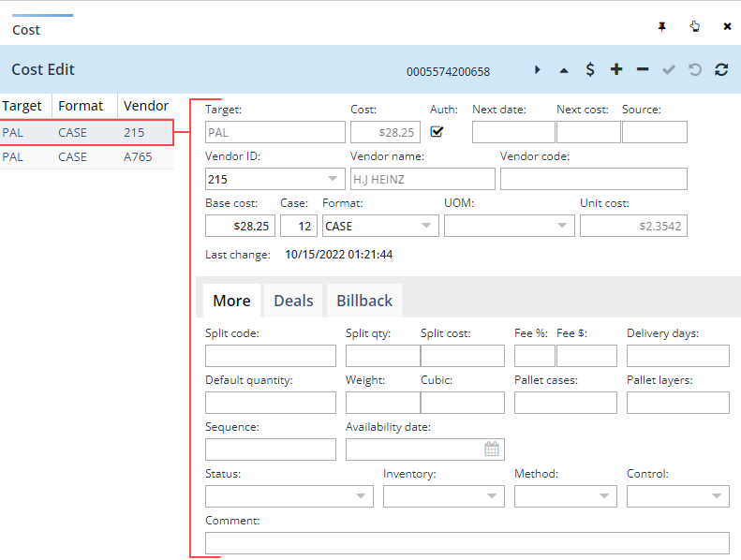Click the Base cost field
Image resolution: width=741 pixels, height=560 pixels.
click(240, 226)
